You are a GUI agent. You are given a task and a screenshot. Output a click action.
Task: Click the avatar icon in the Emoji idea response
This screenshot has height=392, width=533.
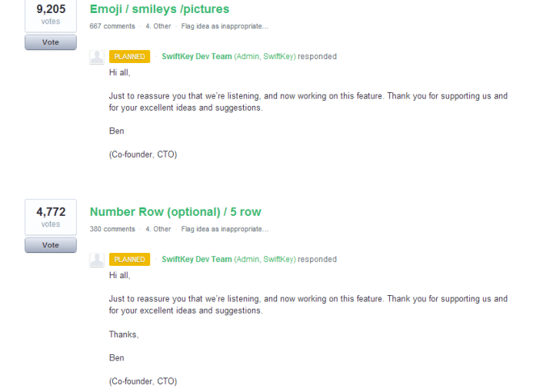click(97, 57)
